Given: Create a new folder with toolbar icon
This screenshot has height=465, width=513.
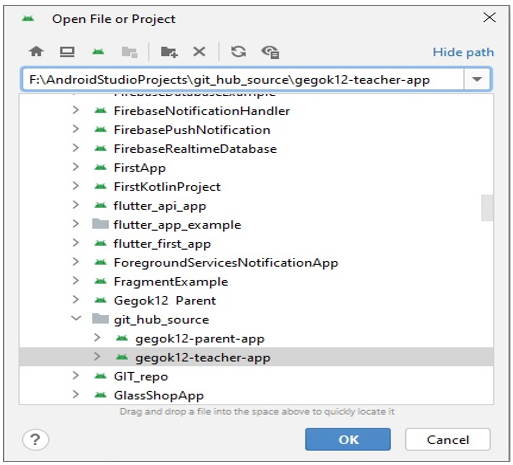Looking at the screenshot, I should click(x=169, y=52).
